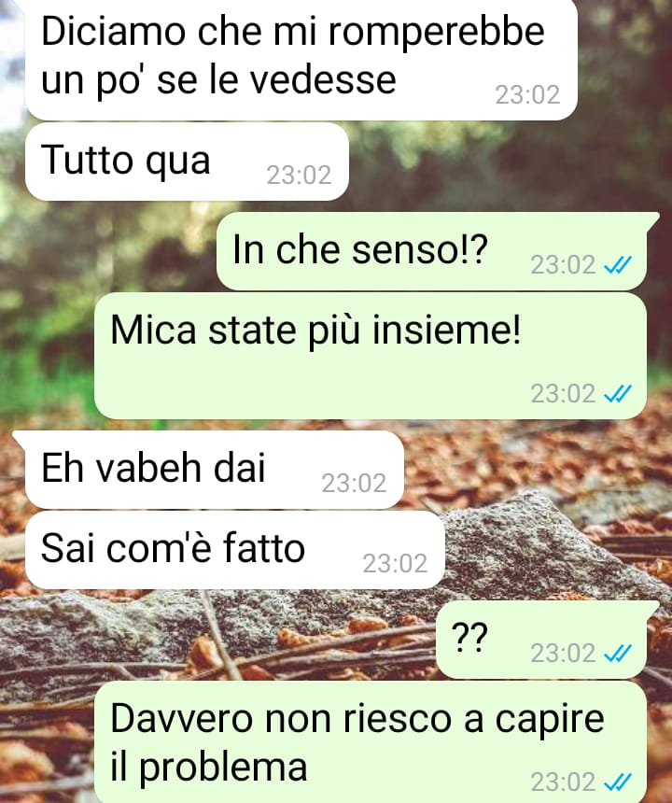Image resolution: width=672 pixels, height=803 pixels.
Task: Tap the timestamp on "Sai com'è fatto"
Action: 395,563
